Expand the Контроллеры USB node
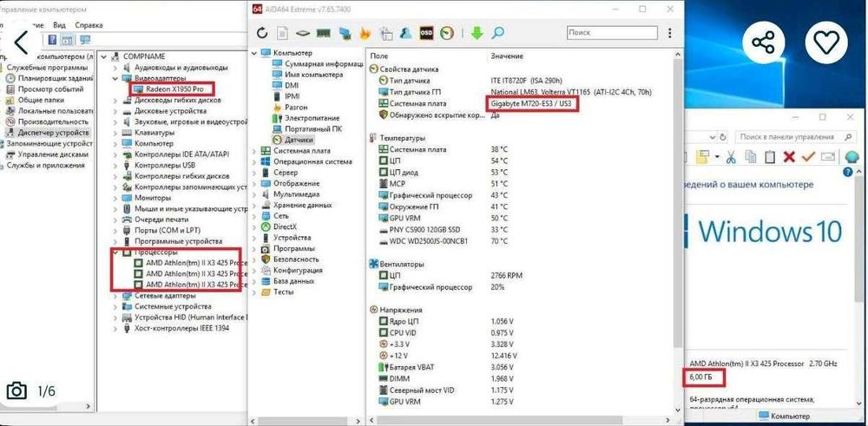 115,166
